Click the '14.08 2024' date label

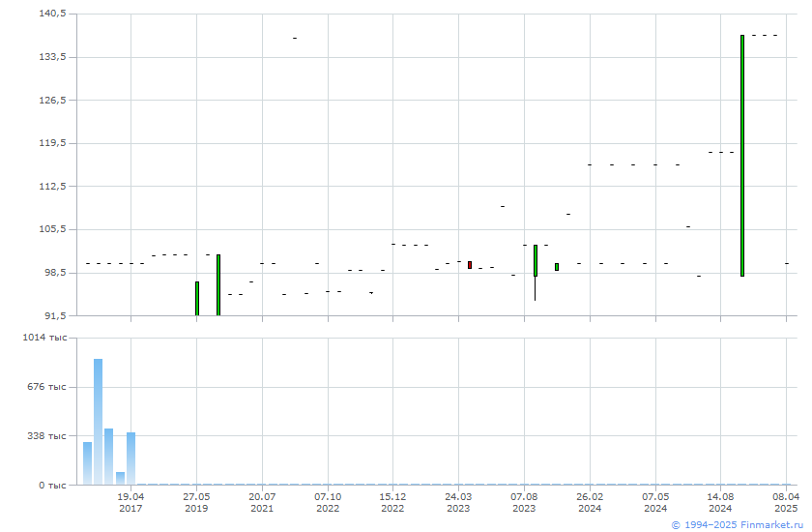click(x=720, y=502)
